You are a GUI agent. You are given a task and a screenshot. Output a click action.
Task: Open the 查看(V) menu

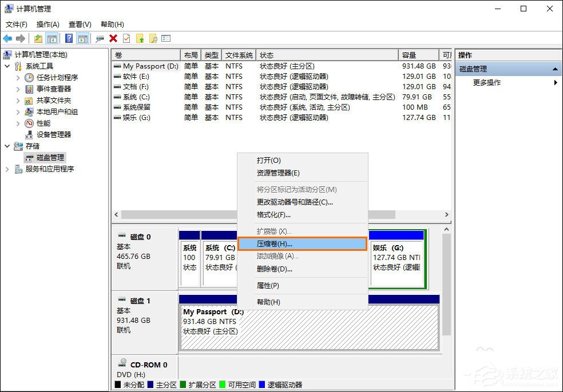point(80,24)
